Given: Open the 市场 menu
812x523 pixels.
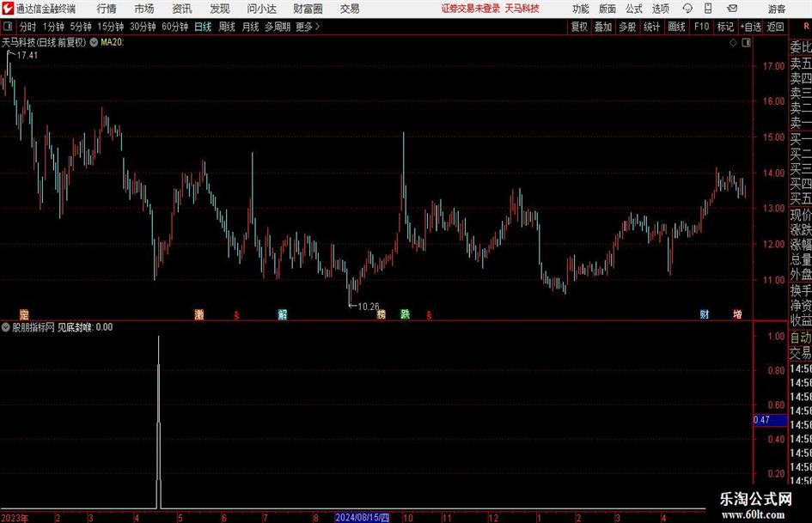Looking at the screenshot, I should click(x=144, y=9).
